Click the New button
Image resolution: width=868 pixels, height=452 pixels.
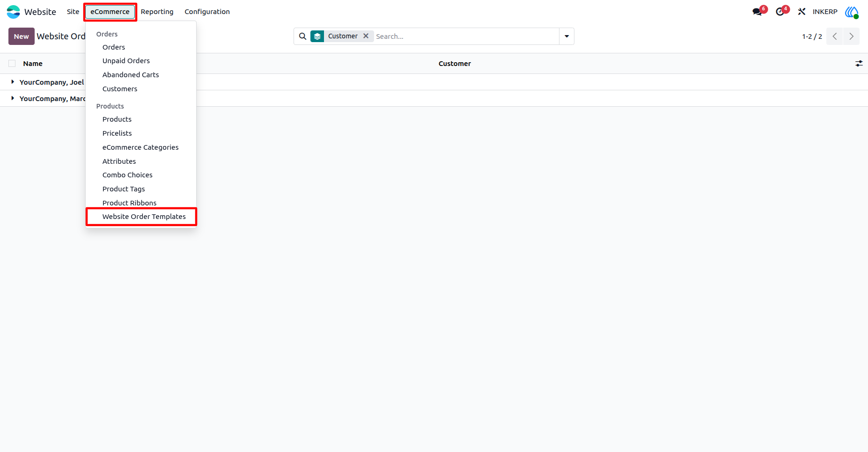click(x=22, y=36)
